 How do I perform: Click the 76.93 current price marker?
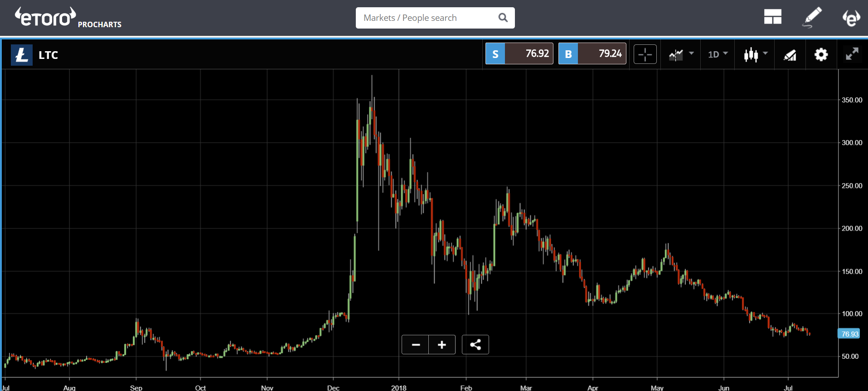849,334
